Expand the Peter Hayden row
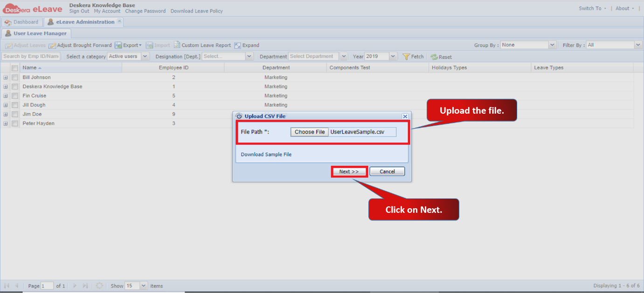The width and height of the screenshot is (644, 293). click(x=6, y=123)
